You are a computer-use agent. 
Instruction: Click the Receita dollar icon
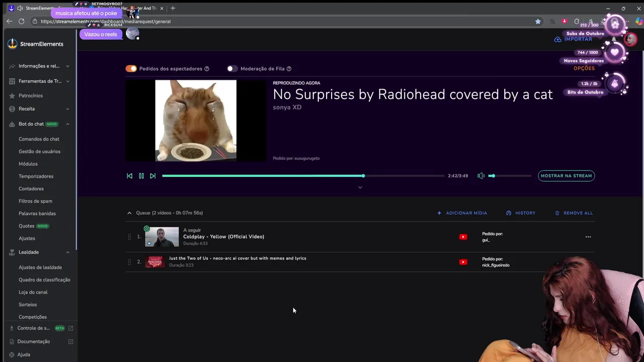[12, 109]
